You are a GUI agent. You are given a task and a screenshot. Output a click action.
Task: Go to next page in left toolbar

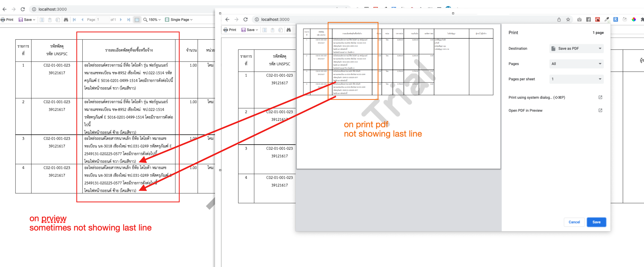[x=121, y=20]
